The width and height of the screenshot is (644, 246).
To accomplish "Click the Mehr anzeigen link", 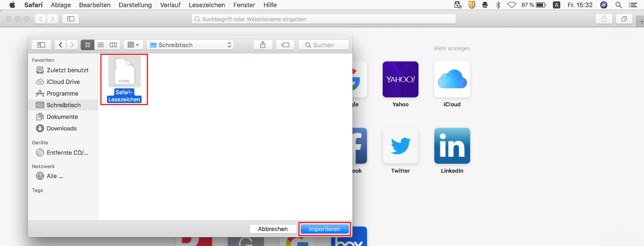I will [x=452, y=48].
